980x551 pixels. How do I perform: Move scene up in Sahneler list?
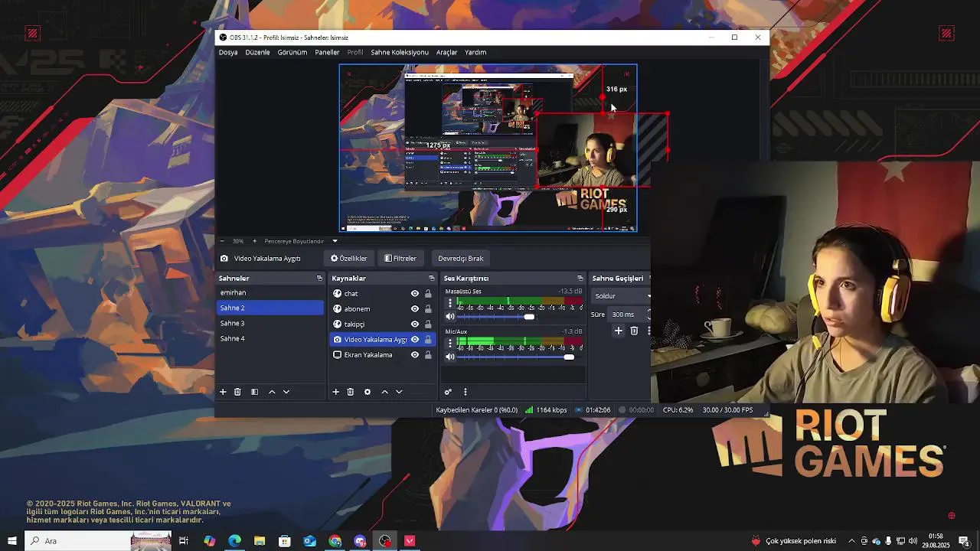click(272, 392)
